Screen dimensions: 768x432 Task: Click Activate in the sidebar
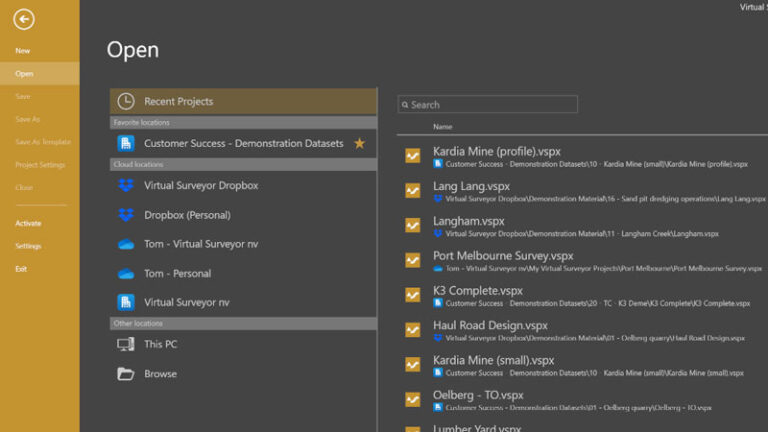tap(28, 223)
